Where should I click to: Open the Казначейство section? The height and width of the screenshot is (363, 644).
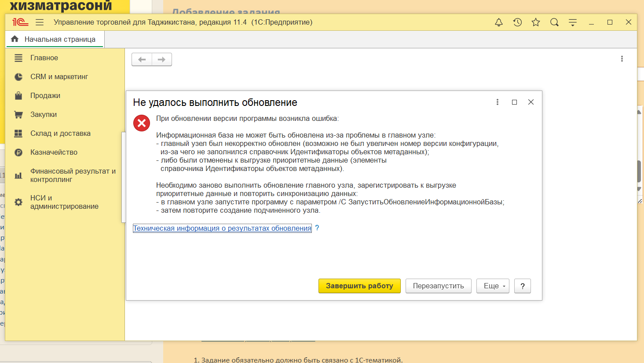54,152
